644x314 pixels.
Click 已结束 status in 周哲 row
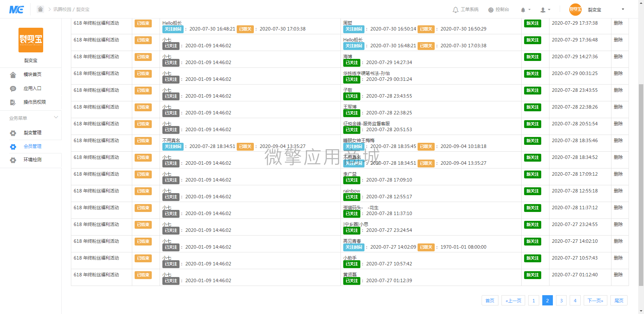[x=143, y=23]
